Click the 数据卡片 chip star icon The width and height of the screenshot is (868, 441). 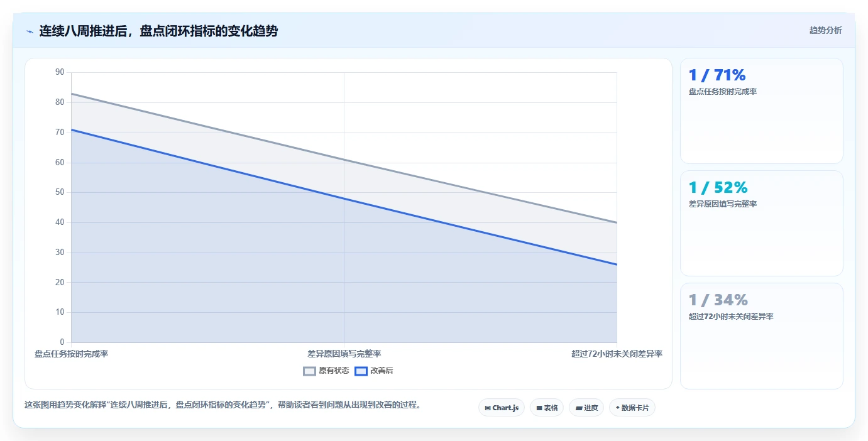pos(617,408)
